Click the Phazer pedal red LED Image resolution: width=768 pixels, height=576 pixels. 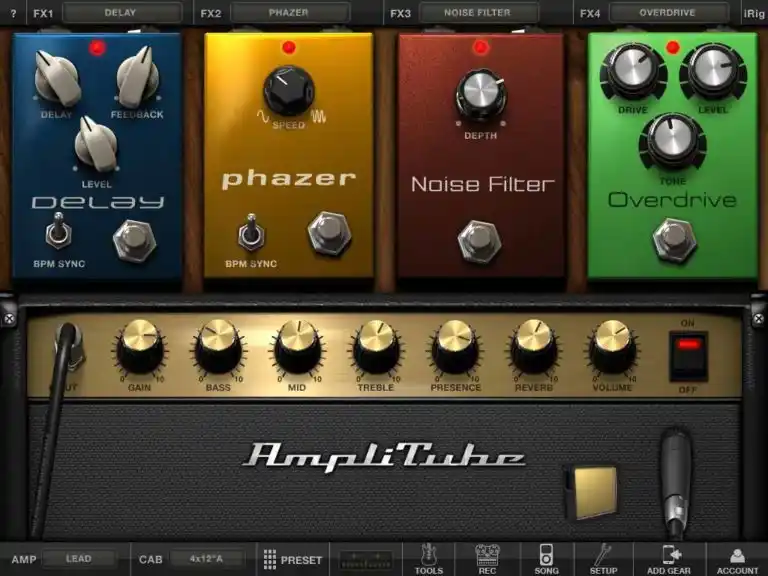pos(289,48)
